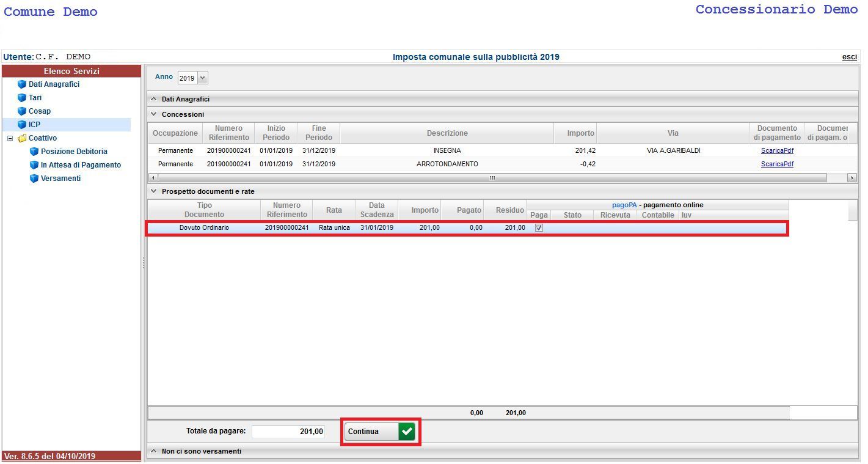Click the scroll-left arrow of the Concessioni table
This screenshot has height=464, width=868.
tap(153, 178)
